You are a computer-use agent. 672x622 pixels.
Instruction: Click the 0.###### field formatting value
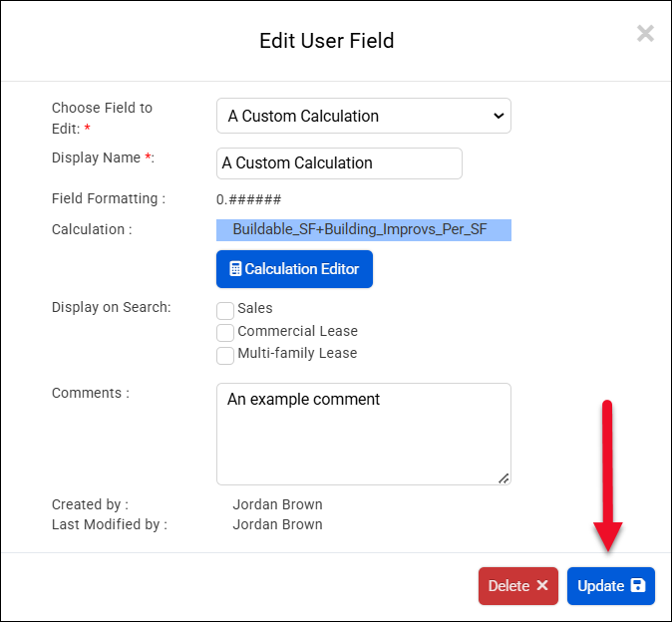[248, 199]
